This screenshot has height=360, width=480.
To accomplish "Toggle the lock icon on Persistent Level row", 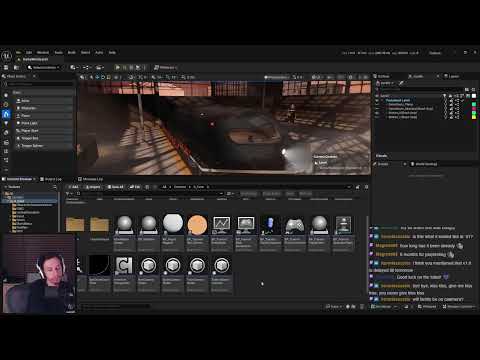I will pos(451,100).
